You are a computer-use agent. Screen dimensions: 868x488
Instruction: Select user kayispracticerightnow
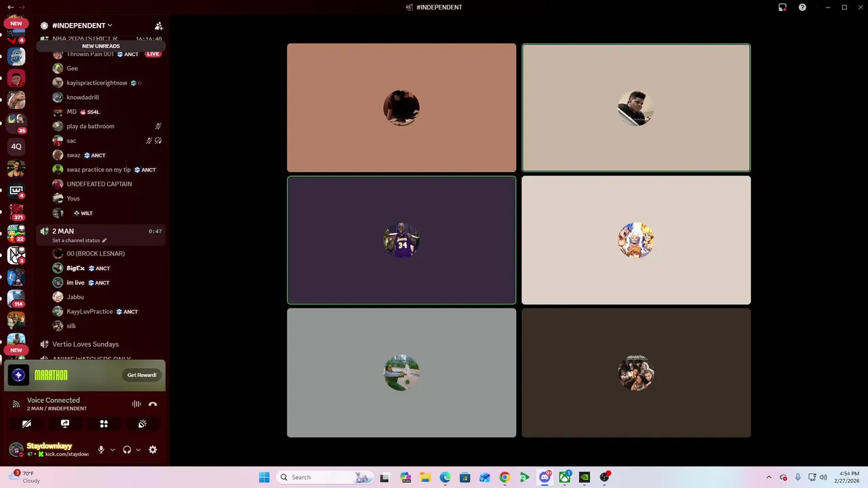coord(97,83)
